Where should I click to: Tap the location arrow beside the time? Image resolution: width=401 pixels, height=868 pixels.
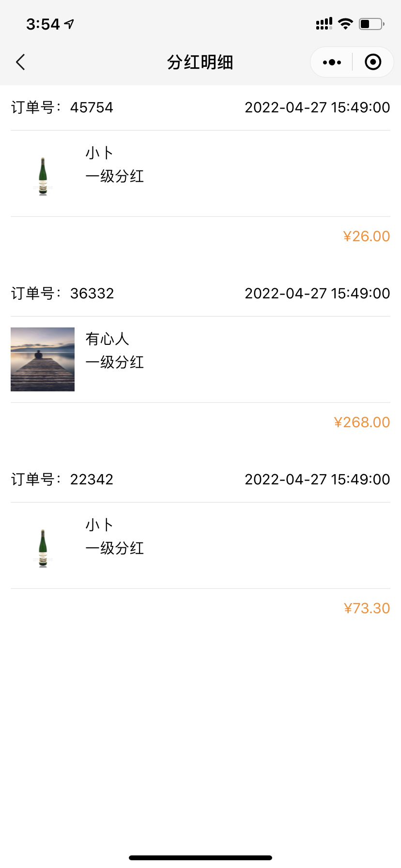click(x=70, y=24)
